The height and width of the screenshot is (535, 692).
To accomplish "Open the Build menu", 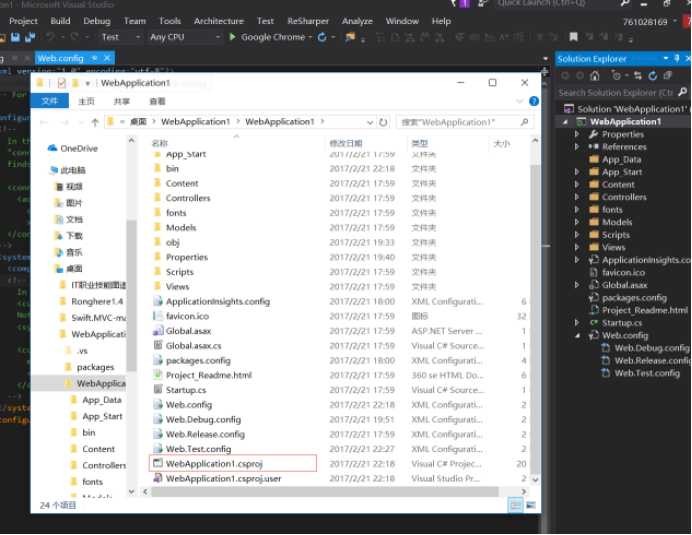I will 60,21.
